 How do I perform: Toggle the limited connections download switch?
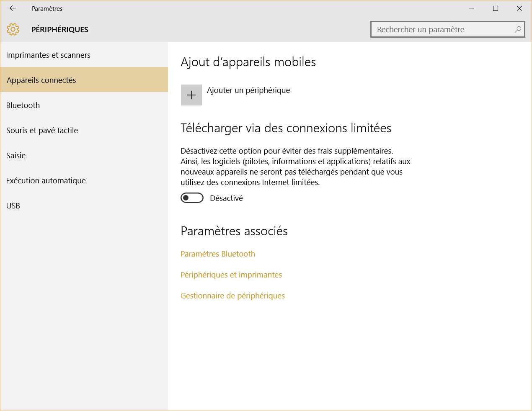(x=192, y=198)
